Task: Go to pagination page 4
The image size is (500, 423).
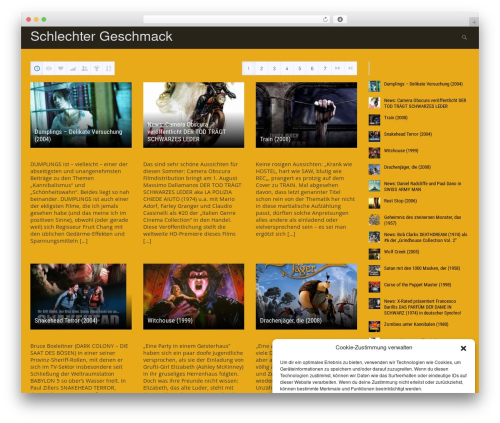Action: (x=287, y=68)
